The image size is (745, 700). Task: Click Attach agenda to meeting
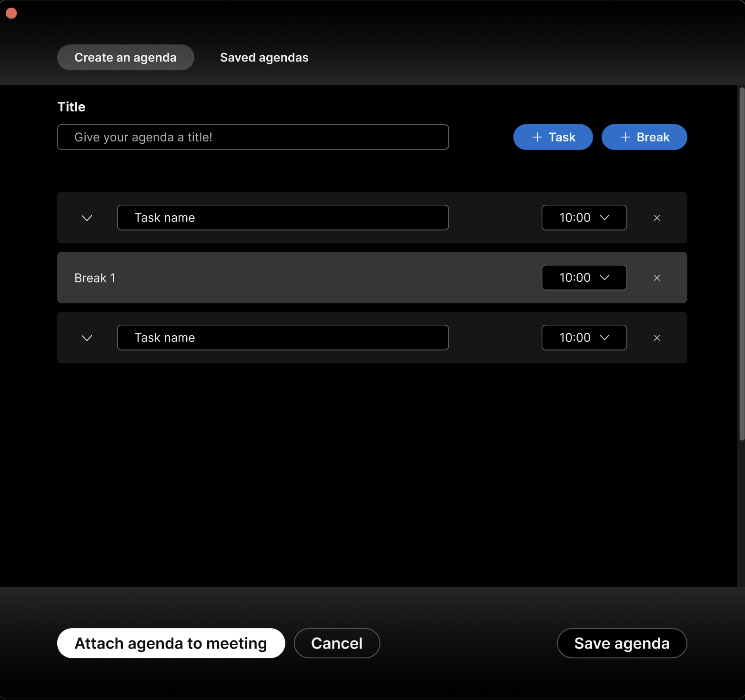(x=171, y=643)
